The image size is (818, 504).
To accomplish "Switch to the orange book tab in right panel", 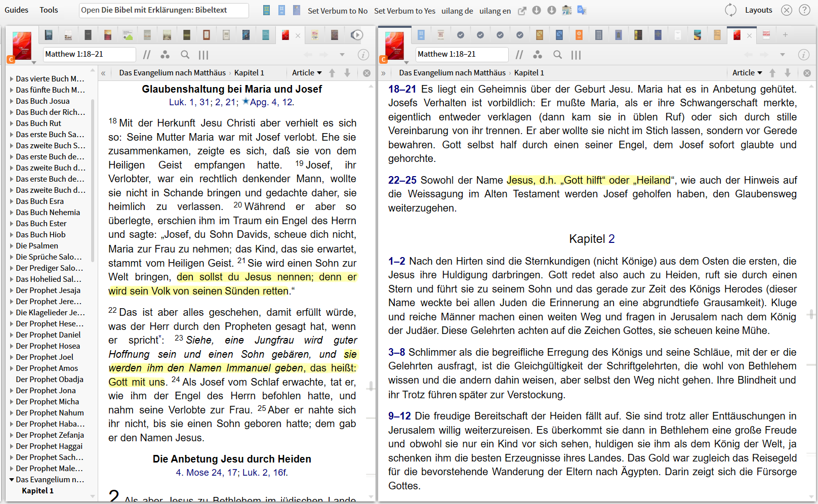I will pyautogui.click(x=579, y=35).
